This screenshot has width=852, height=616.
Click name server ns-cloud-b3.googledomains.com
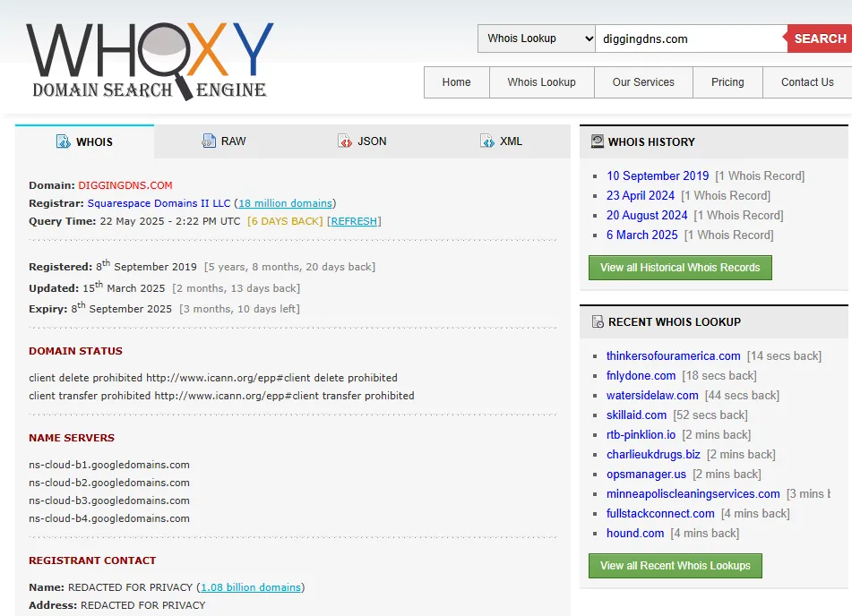(109, 500)
